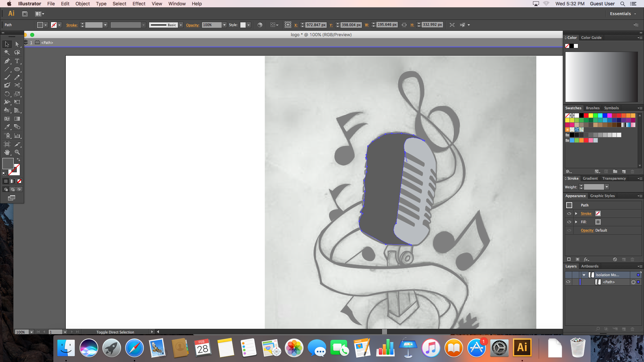The height and width of the screenshot is (362, 644).
Task: Expand the Stroke attribute in Appearance panel
Action: pyautogui.click(x=576, y=214)
